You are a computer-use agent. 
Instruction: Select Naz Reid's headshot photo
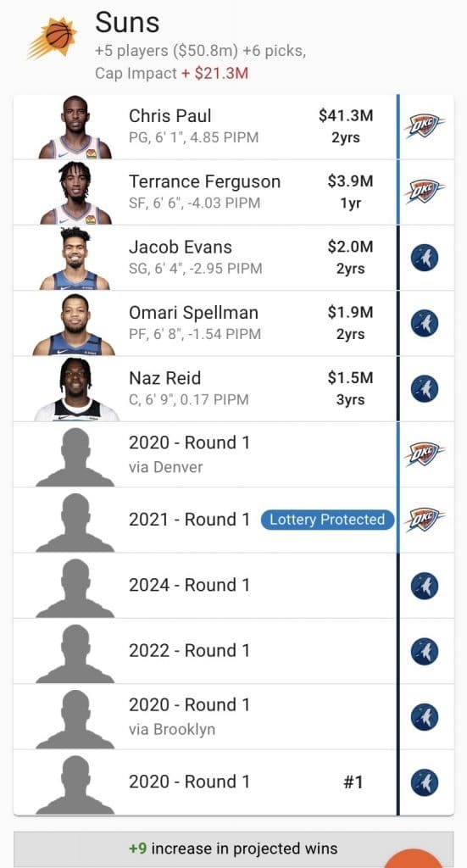tap(76, 389)
